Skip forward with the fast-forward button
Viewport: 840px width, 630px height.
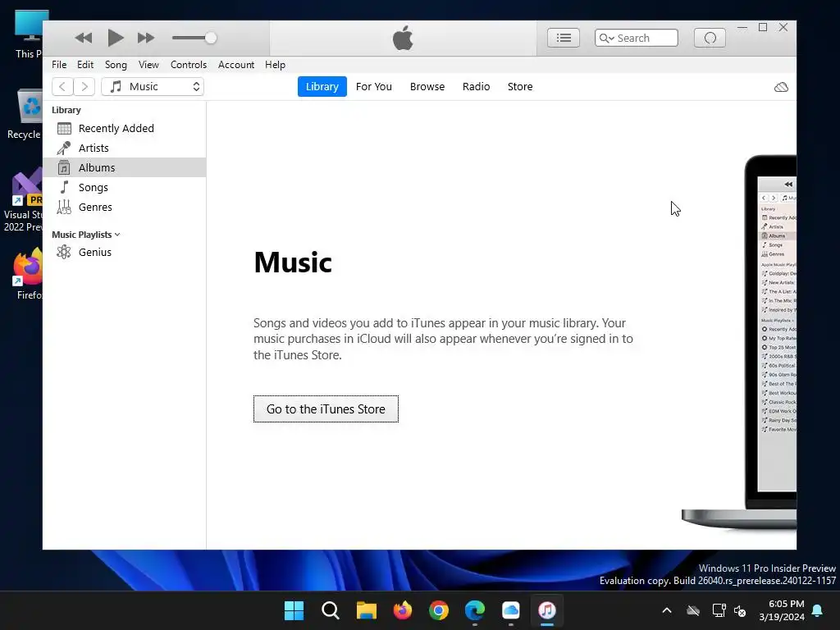146,38
